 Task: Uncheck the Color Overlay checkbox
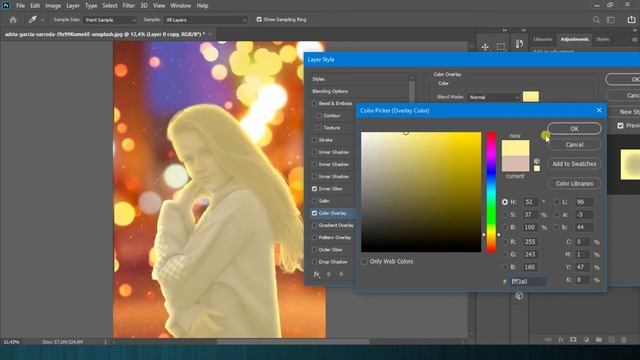pyautogui.click(x=314, y=213)
